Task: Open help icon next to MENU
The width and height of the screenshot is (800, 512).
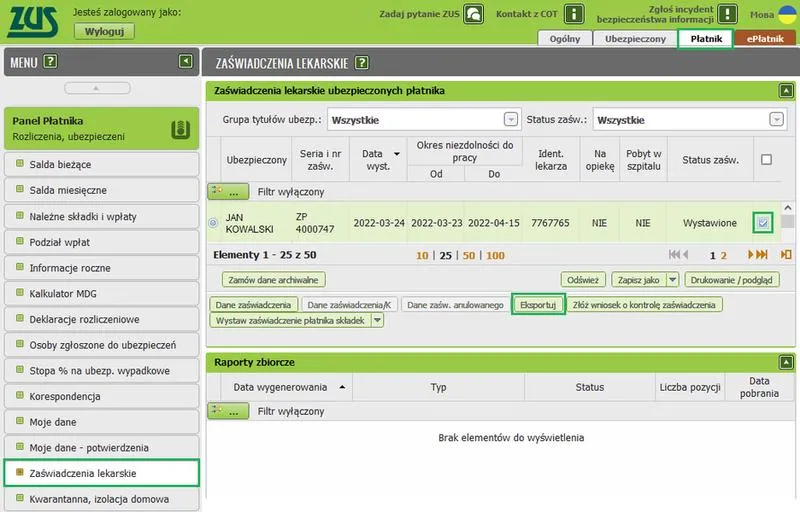Action: (50, 62)
